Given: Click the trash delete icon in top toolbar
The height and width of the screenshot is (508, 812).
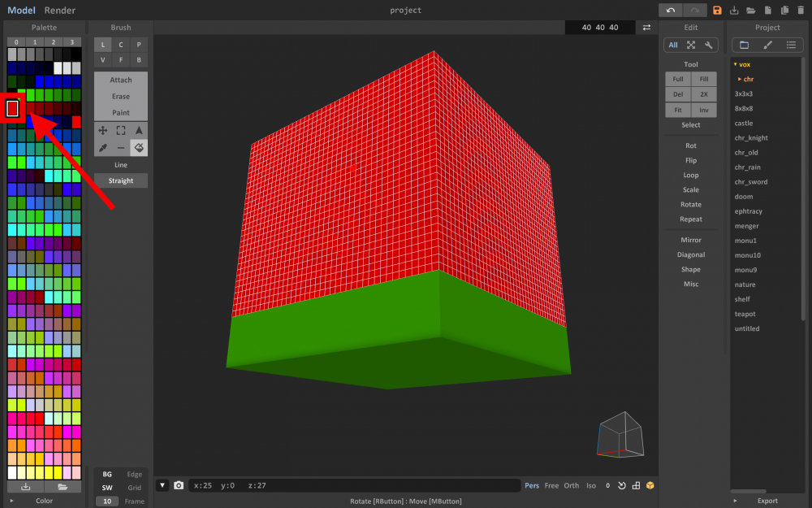Looking at the screenshot, I should [801, 10].
